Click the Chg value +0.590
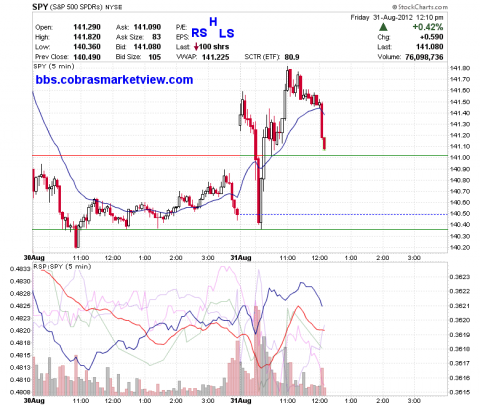Image resolution: width=480 pixels, height=406 pixels. tap(431, 37)
